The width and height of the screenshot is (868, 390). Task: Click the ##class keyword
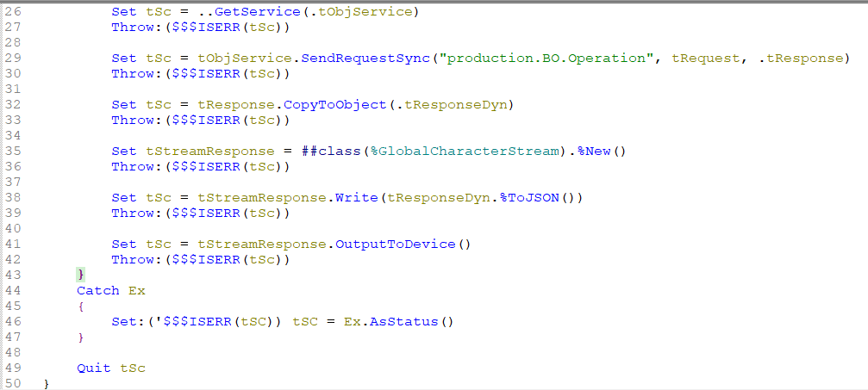click(x=332, y=151)
